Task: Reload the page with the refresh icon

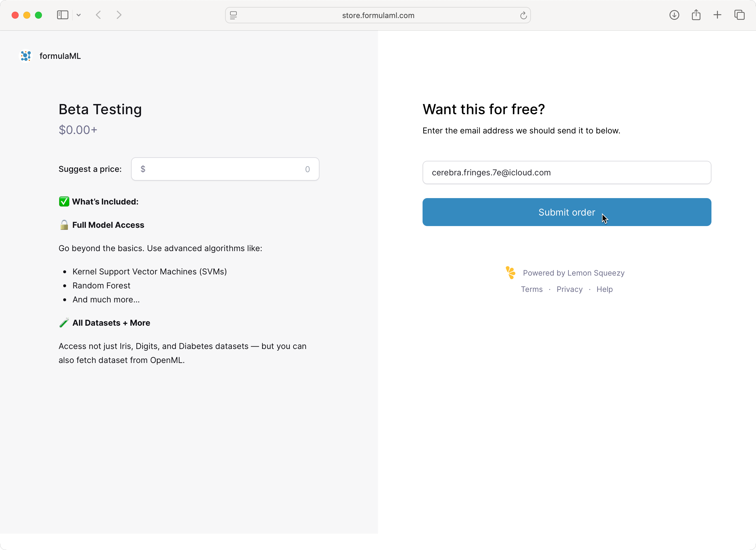Action: [523, 15]
